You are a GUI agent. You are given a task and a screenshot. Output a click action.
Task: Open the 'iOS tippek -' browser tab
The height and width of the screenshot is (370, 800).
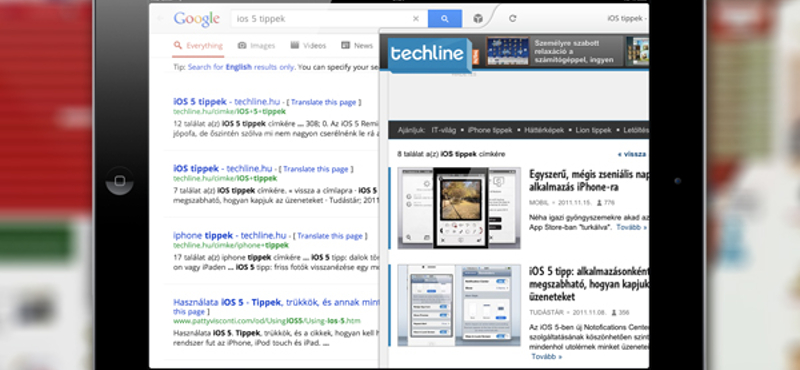(x=627, y=18)
